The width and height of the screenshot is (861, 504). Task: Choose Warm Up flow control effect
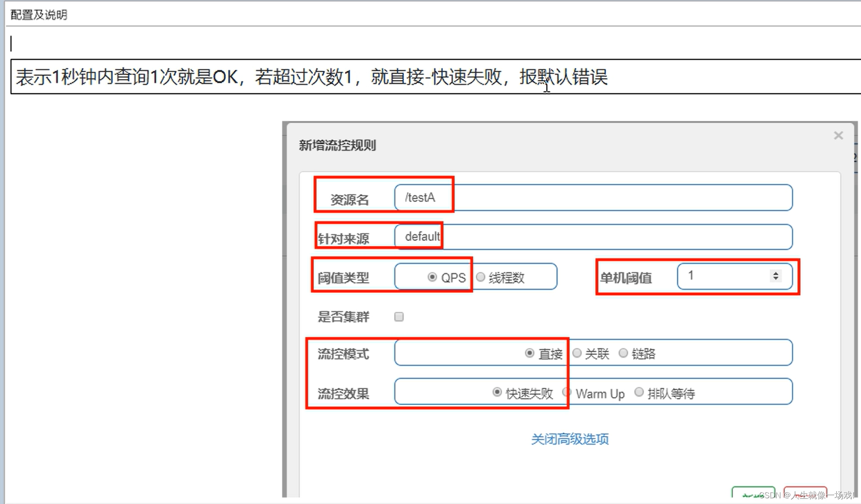point(567,392)
